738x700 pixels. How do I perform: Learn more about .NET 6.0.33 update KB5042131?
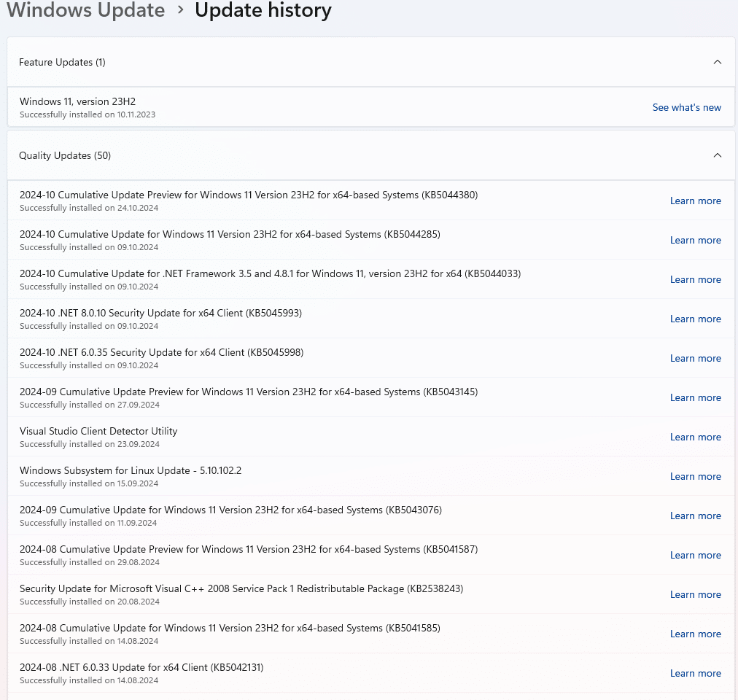click(x=695, y=673)
